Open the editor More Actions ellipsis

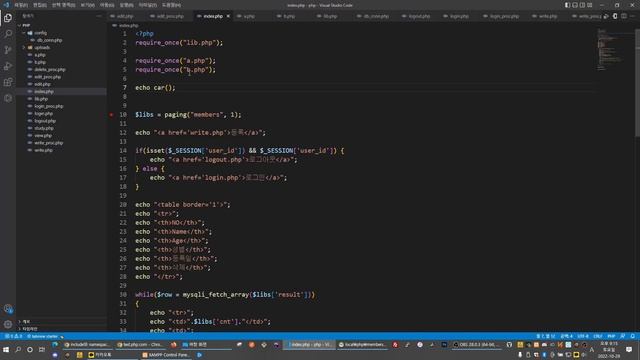(x=633, y=16)
